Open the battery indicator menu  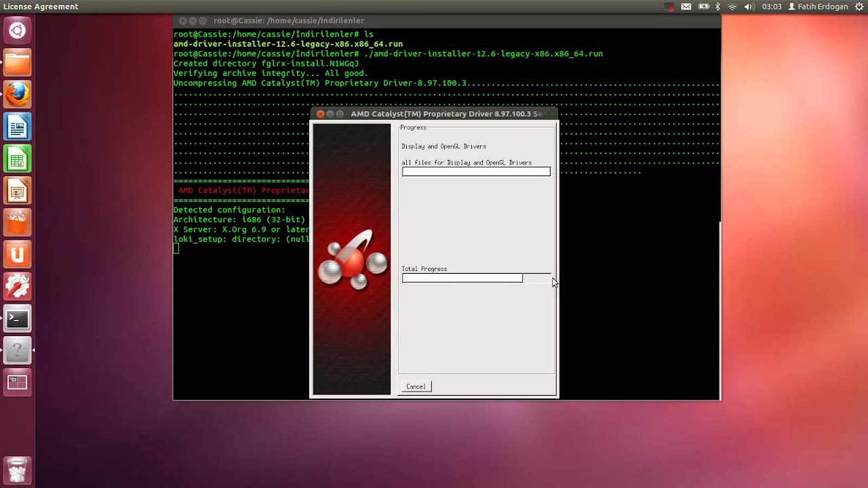click(x=704, y=7)
